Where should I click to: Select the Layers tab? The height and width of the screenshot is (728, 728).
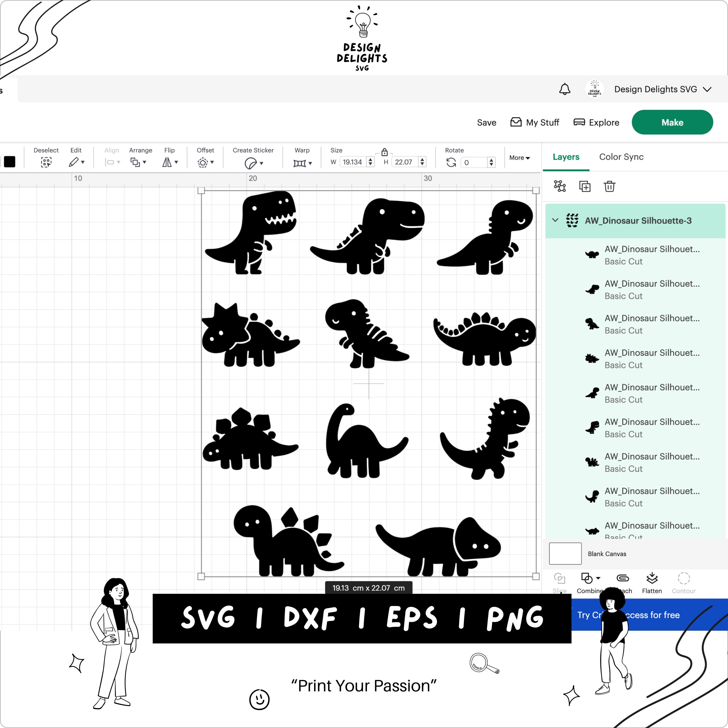tap(566, 157)
